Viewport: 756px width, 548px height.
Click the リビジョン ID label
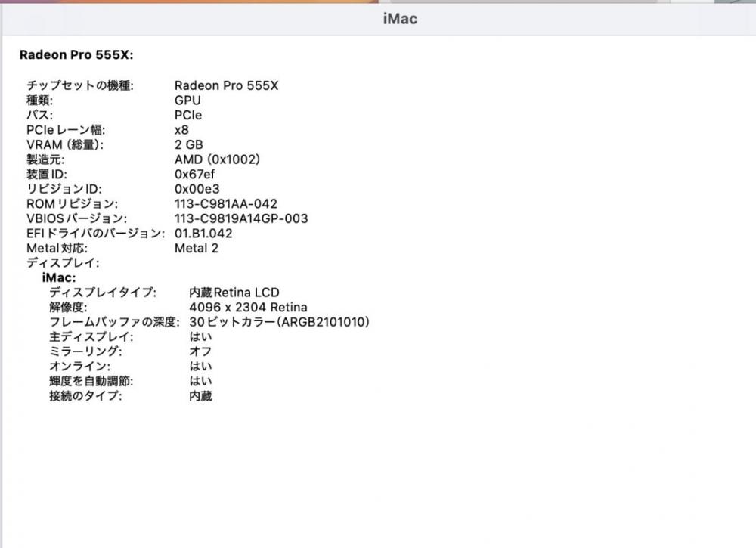[64, 190]
